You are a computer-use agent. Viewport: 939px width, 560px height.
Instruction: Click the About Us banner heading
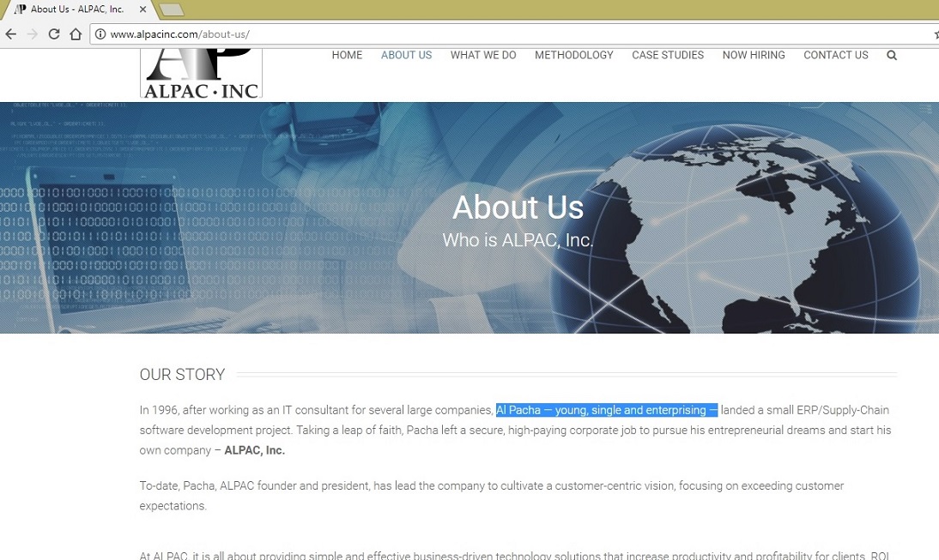click(x=518, y=208)
